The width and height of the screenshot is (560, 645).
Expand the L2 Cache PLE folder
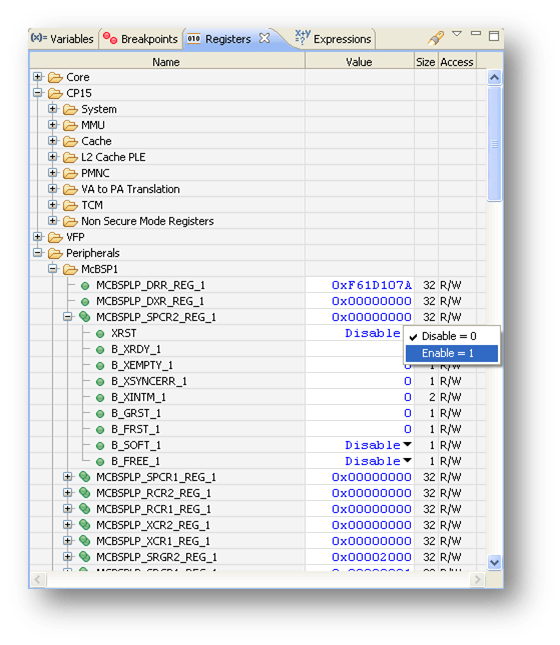pyautogui.click(x=53, y=157)
